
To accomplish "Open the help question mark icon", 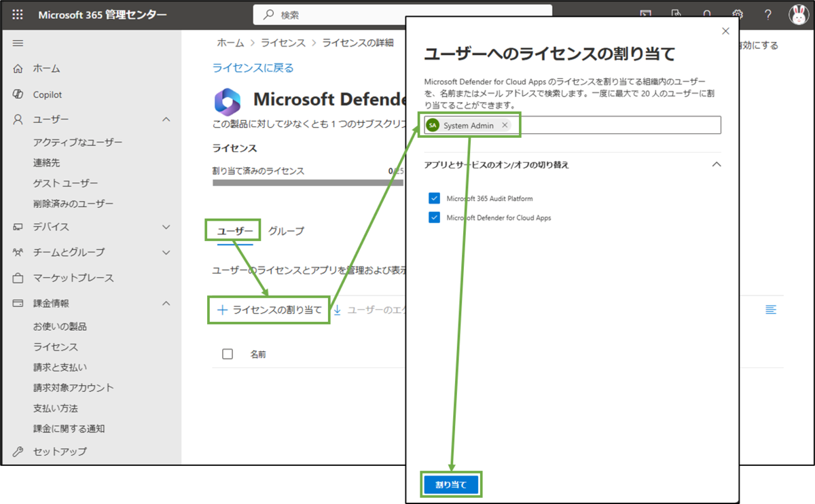I will click(x=768, y=15).
